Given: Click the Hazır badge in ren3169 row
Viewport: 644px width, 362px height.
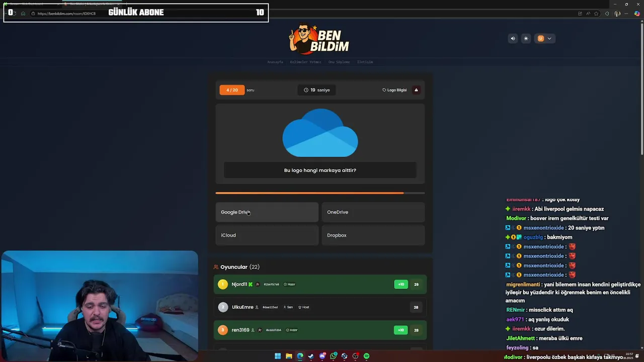Looking at the screenshot, I should click(292, 330).
